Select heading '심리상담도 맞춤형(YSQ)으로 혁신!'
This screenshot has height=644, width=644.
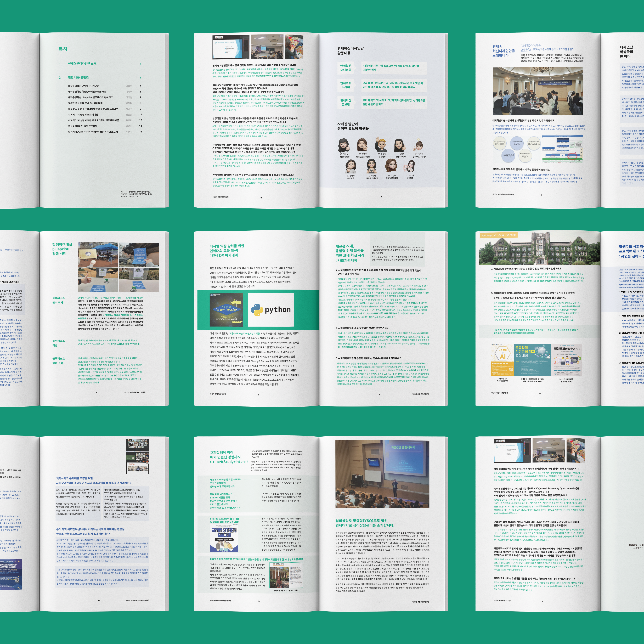(x=364, y=523)
